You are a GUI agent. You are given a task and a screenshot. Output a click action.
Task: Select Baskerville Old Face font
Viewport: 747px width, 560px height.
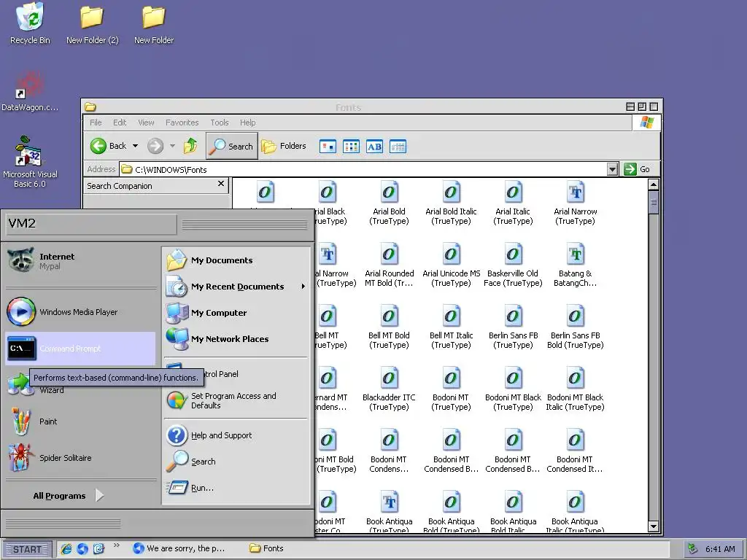[513, 265]
